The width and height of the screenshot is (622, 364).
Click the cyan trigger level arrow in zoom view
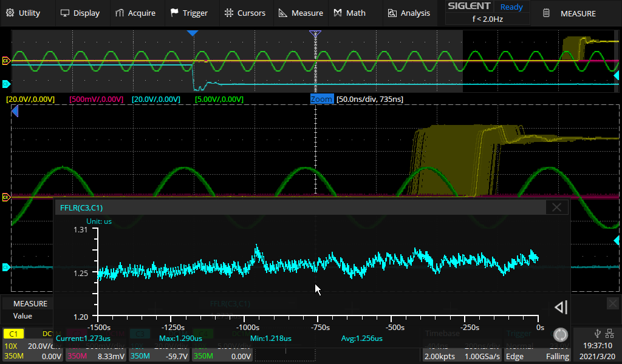617,240
